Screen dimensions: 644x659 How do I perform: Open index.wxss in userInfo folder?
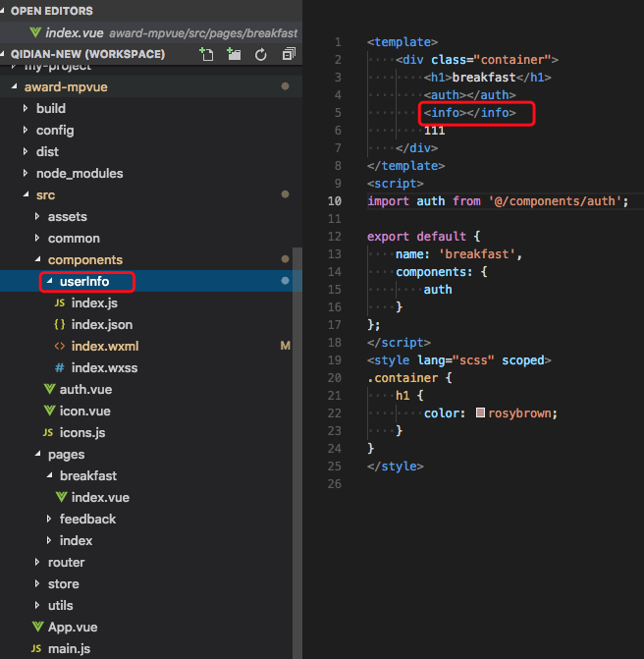click(105, 367)
